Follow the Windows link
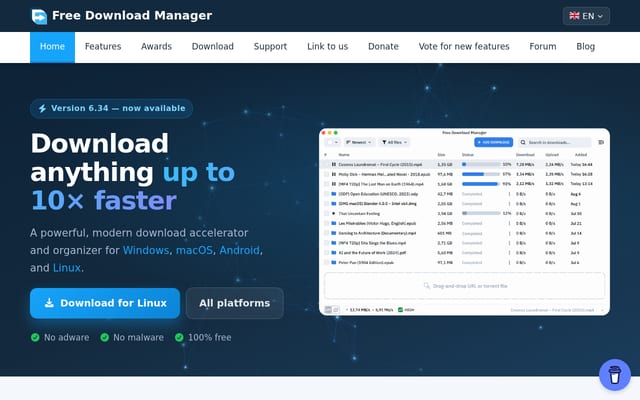640x400 pixels. 146,250
